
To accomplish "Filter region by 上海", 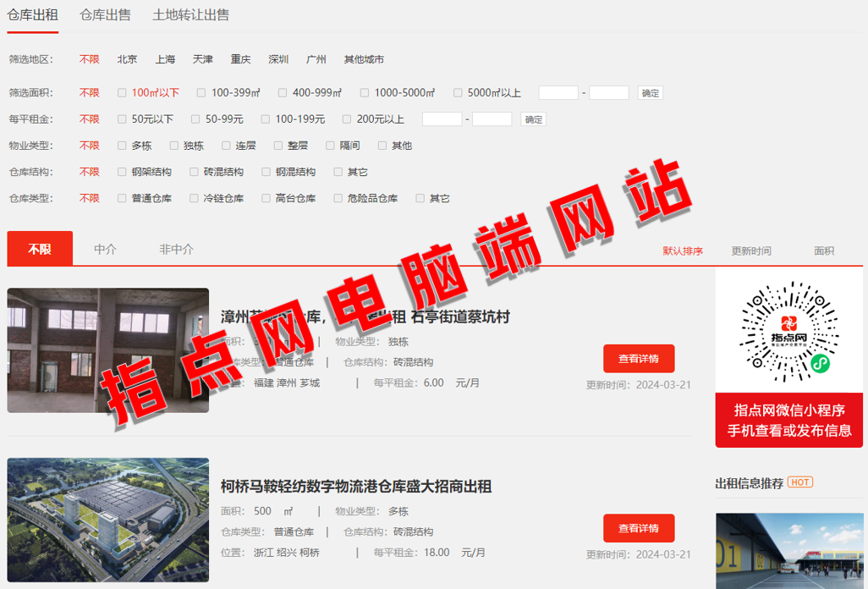I will pyautogui.click(x=165, y=60).
